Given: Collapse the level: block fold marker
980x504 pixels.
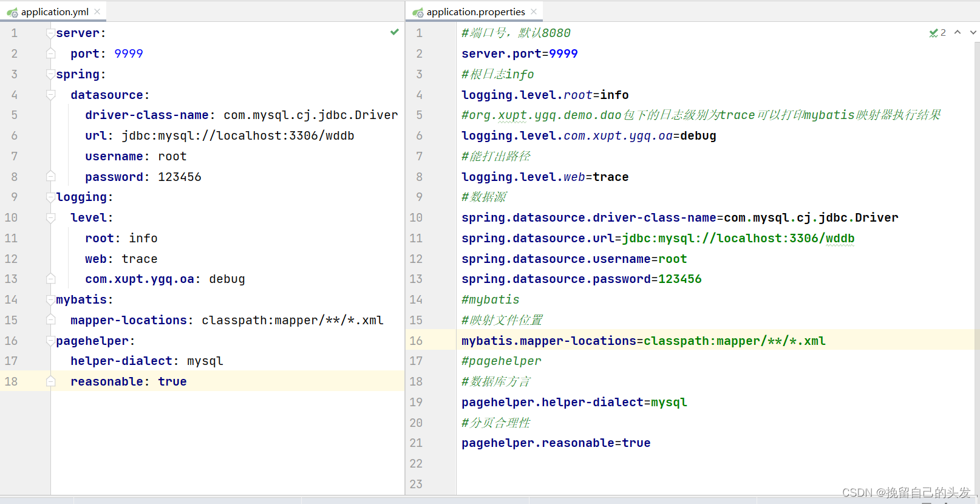Looking at the screenshot, I should pos(51,217).
